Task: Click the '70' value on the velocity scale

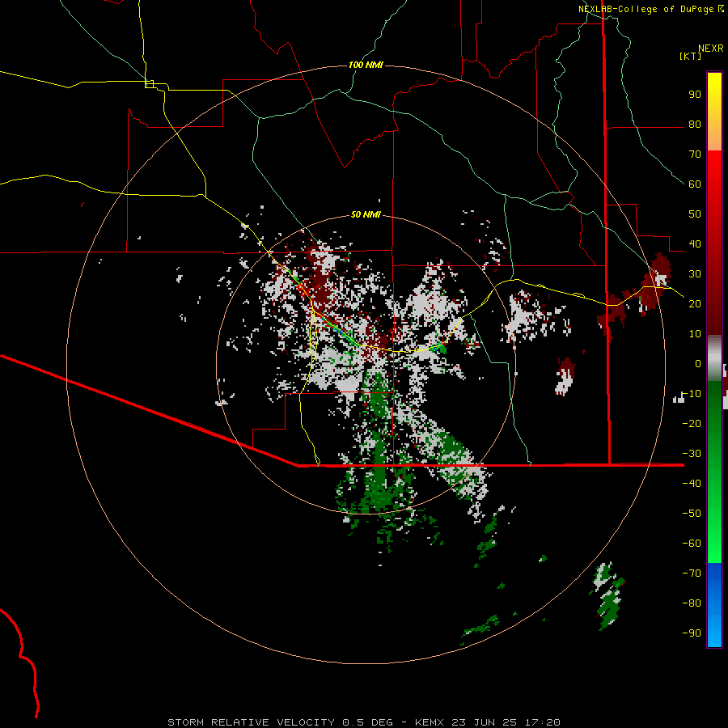Action: [695, 154]
